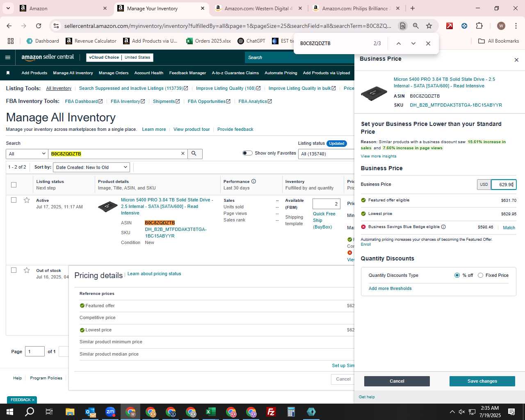Open the Chrome tab search dropdown
Image resolution: width=525 pixels, height=420 pixels.
pos(8,8)
